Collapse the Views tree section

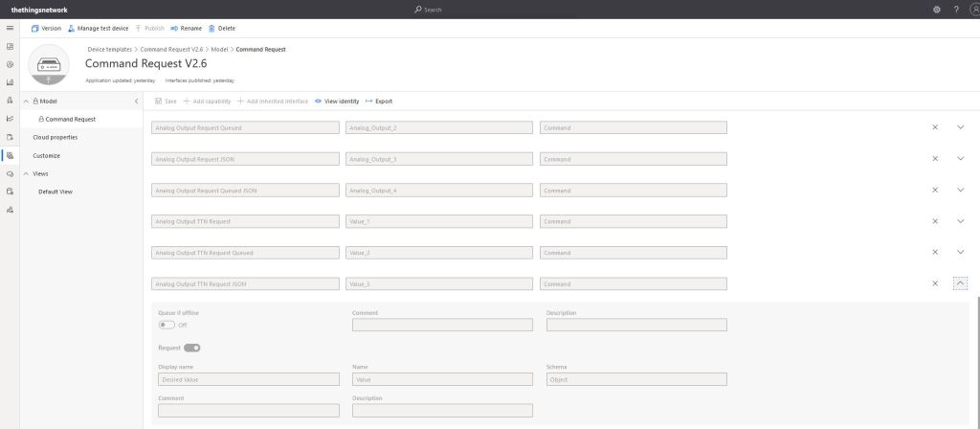pos(26,173)
